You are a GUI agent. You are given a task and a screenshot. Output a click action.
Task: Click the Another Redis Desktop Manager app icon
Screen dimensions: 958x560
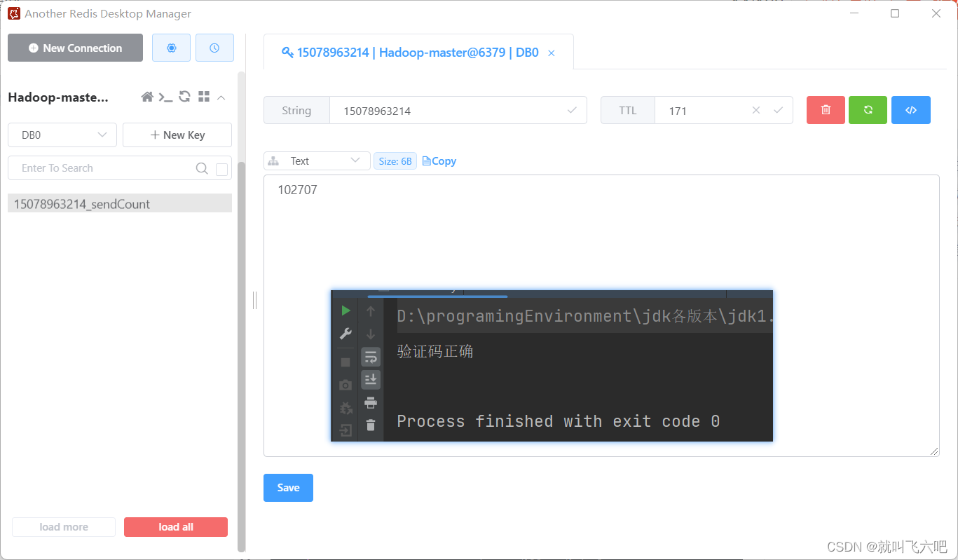(x=14, y=13)
